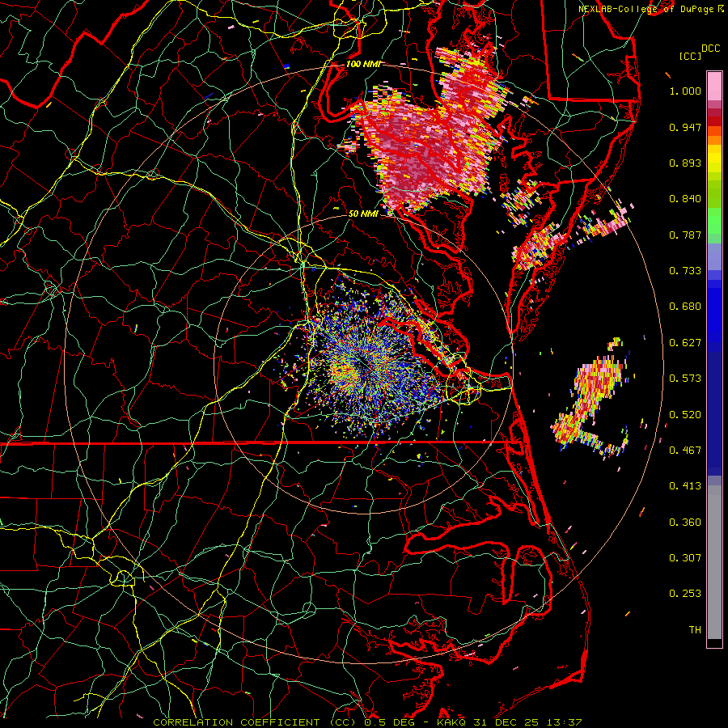Select the 0.840 scale value
Screen dimensions: 728x728
[685, 199]
